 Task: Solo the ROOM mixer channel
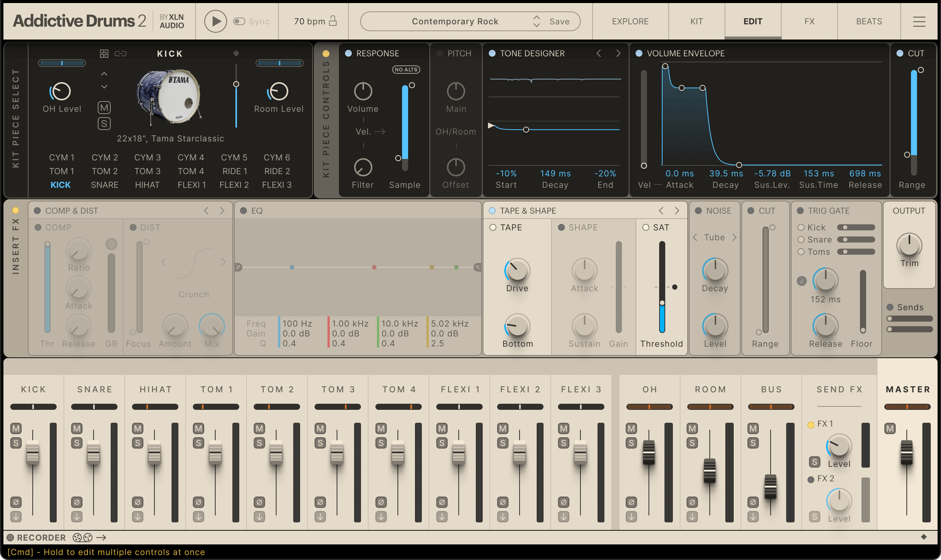(x=692, y=443)
